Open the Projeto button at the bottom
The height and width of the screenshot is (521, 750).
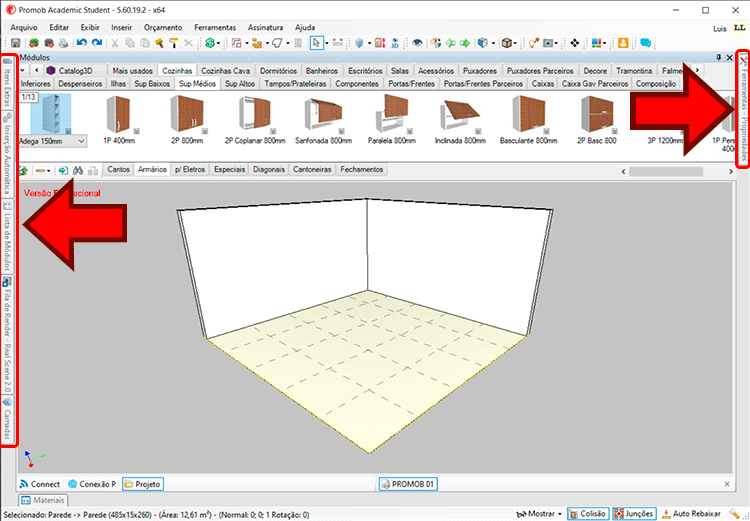click(142, 484)
